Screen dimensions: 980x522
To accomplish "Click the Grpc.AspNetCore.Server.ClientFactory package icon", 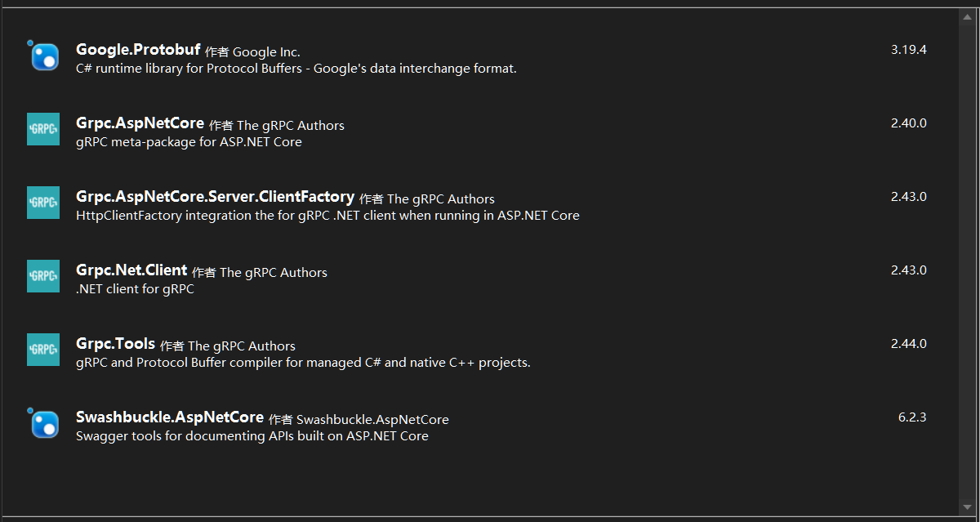I will 43,203.
